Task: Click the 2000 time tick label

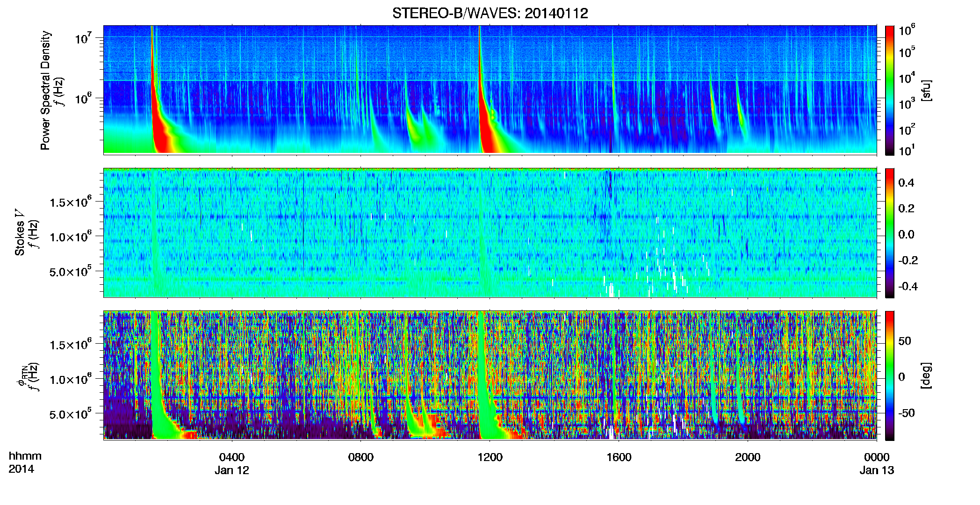Action: [x=748, y=457]
